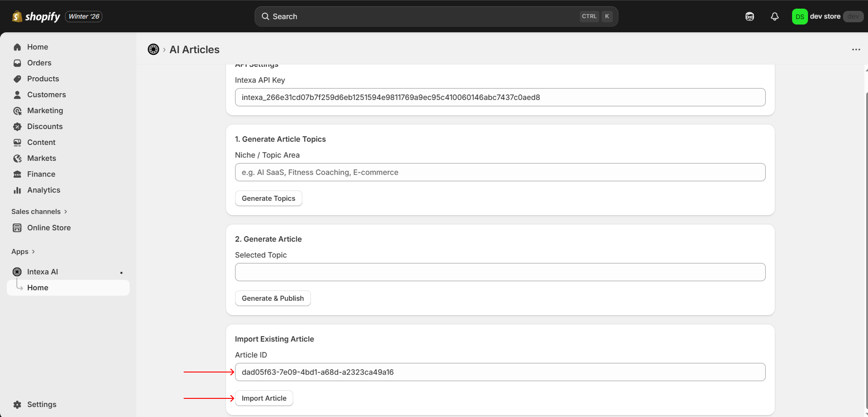Open the Online Store sales channel
868x417 pixels.
49,228
